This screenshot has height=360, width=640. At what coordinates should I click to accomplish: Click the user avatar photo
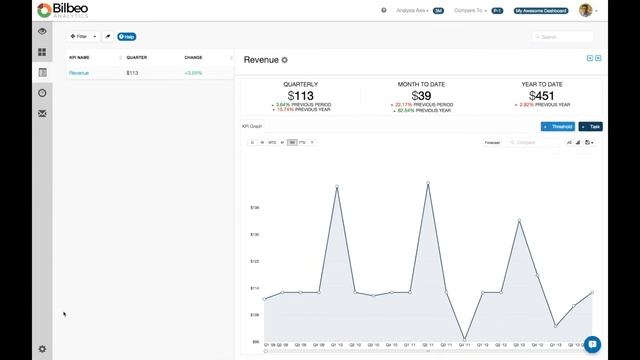[585, 10]
